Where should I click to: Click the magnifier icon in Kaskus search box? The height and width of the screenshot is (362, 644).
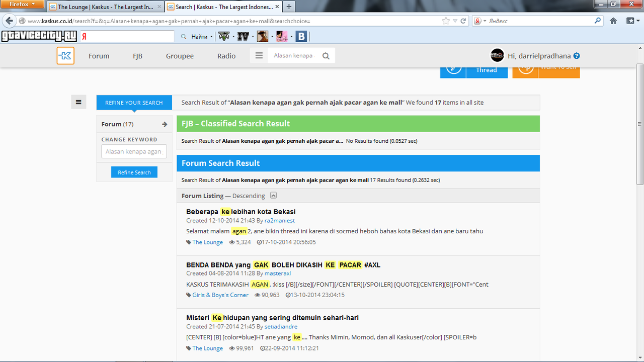pyautogui.click(x=326, y=56)
